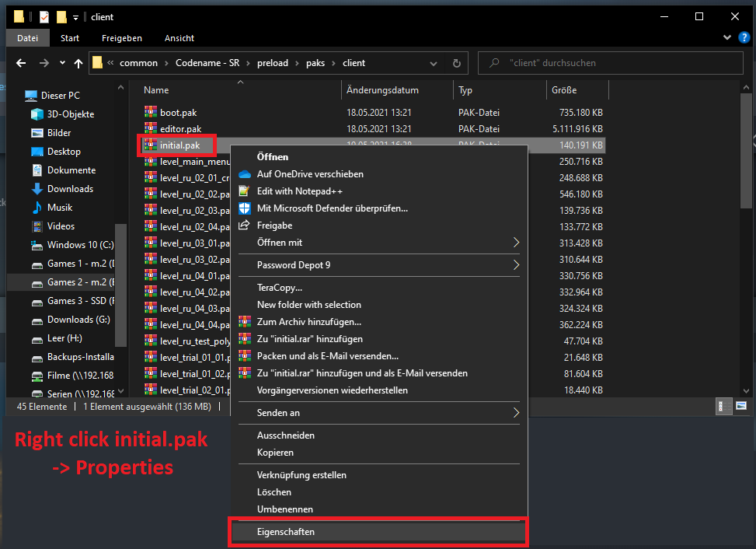Click the help question mark icon
The image size is (756, 549).
pos(741,38)
